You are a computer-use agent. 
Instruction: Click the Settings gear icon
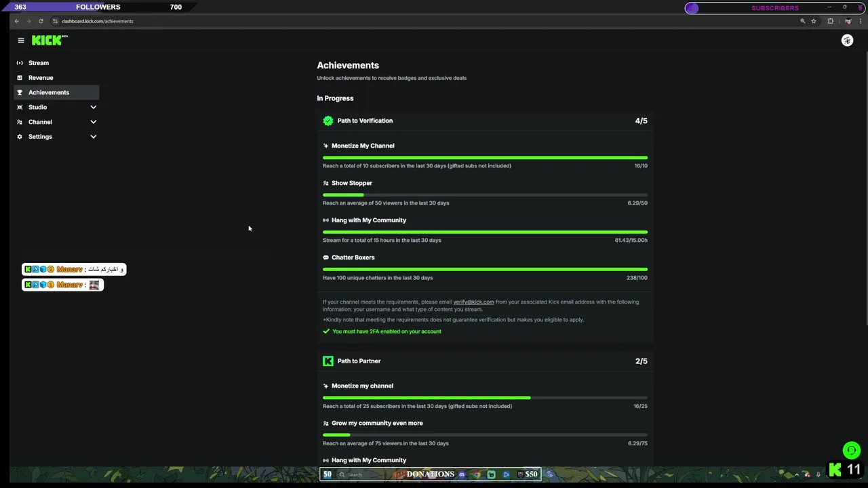click(x=20, y=137)
